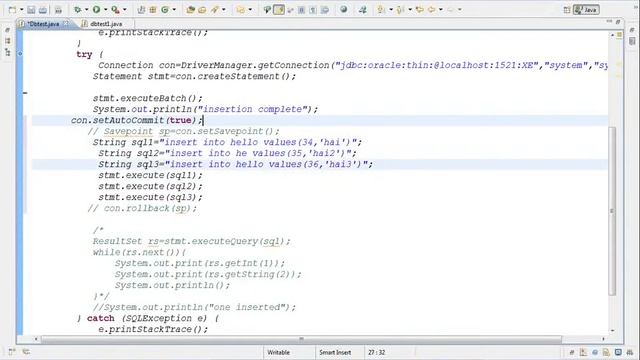Toggle Show Whitespace Characters icon

pos(313,9)
